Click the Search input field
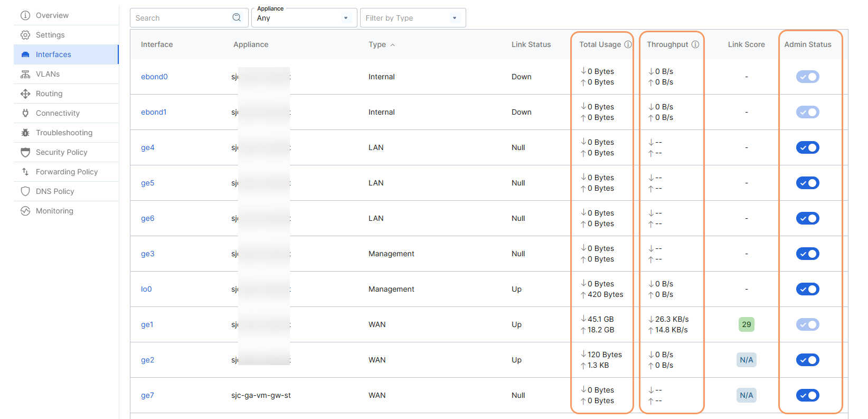 (x=189, y=18)
